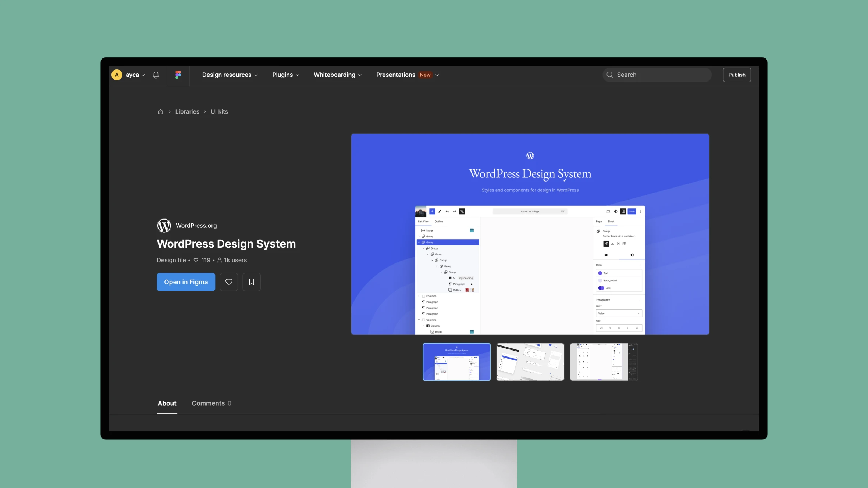Click the Publish button
The width and height of the screenshot is (868, 488).
[x=737, y=75]
